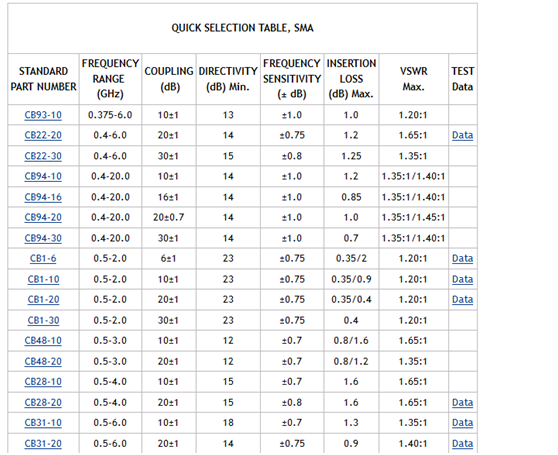Open the CB94-10 part link
Screen dimensions: 558x455
[43, 176]
